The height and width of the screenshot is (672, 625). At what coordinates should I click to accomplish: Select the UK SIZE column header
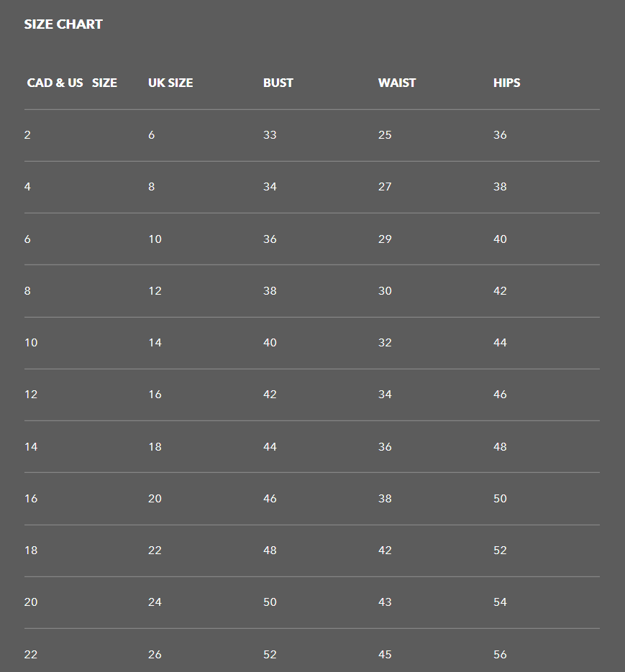click(170, 83)
